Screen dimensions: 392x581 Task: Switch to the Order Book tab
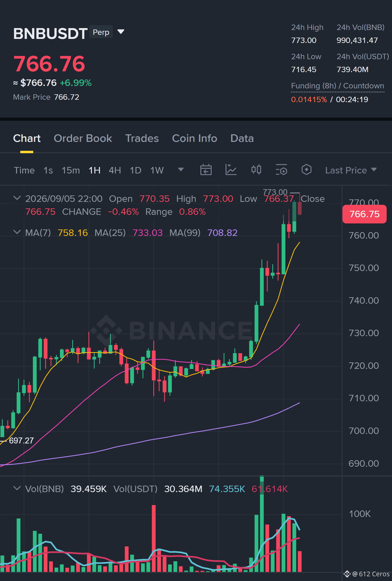(x=83, y=138)
